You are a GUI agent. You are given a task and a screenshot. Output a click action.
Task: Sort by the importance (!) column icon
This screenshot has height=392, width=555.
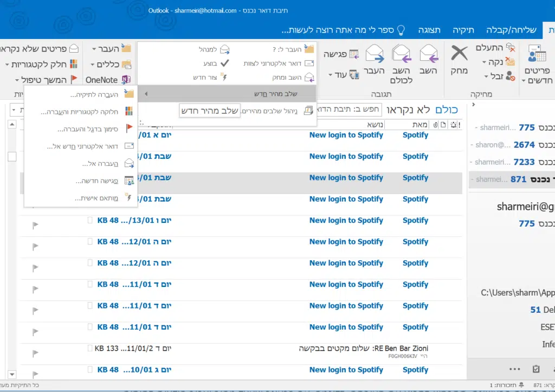coord(460,125)
